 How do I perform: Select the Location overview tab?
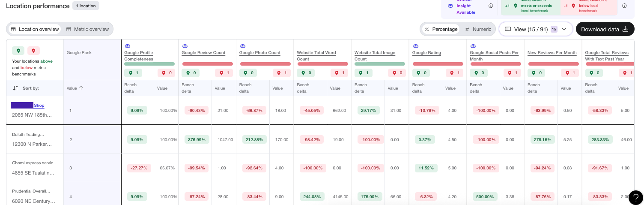pos(35,29)
